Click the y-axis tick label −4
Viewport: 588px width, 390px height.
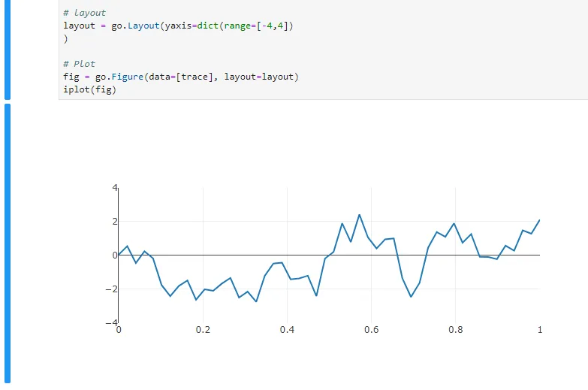tap(112, 322)
